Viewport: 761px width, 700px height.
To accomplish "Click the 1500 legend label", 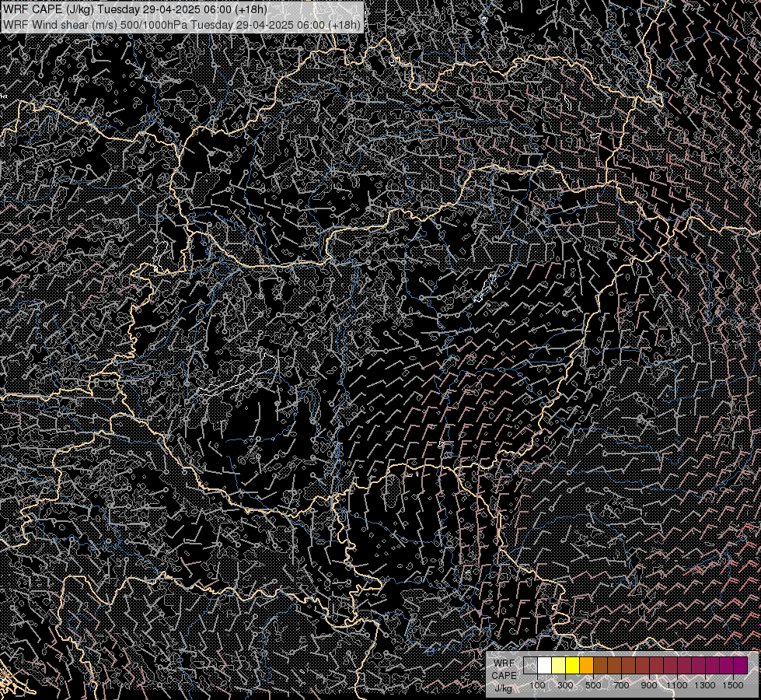I will click(x=733, y=685).
